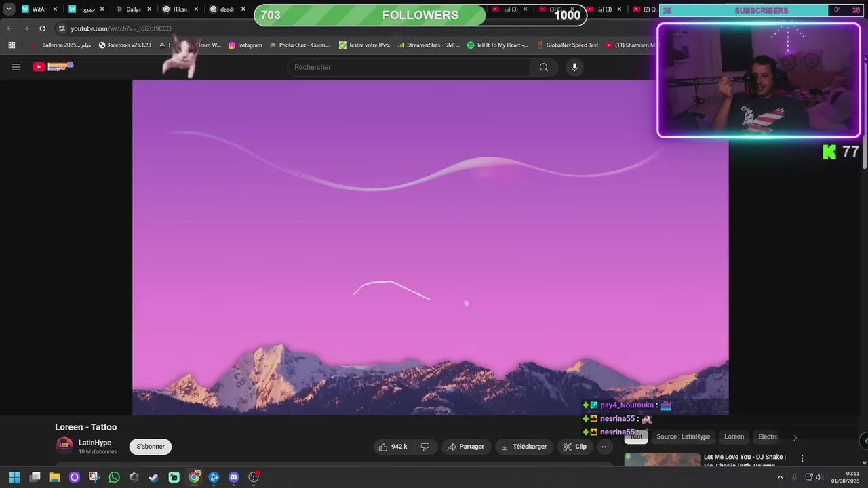Switch to the Dailyn browser tab
Screen dimensions: 868x488
coord(127,9)
